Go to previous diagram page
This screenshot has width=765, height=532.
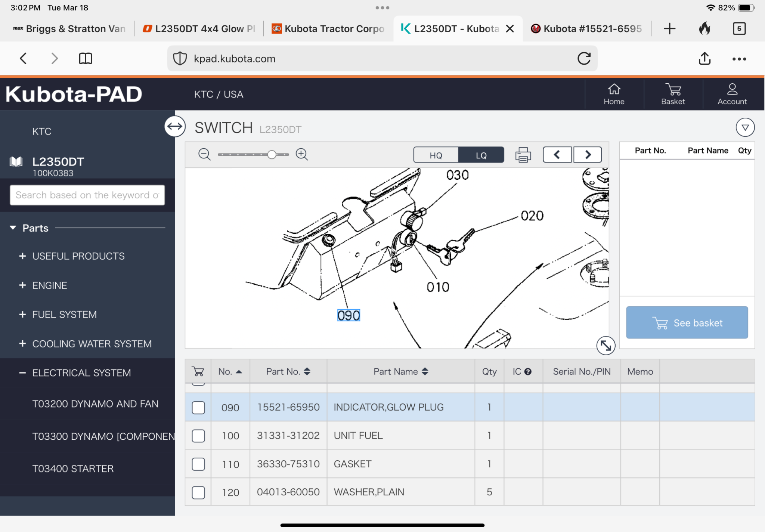pyautogui.click(x=557, y=155)
